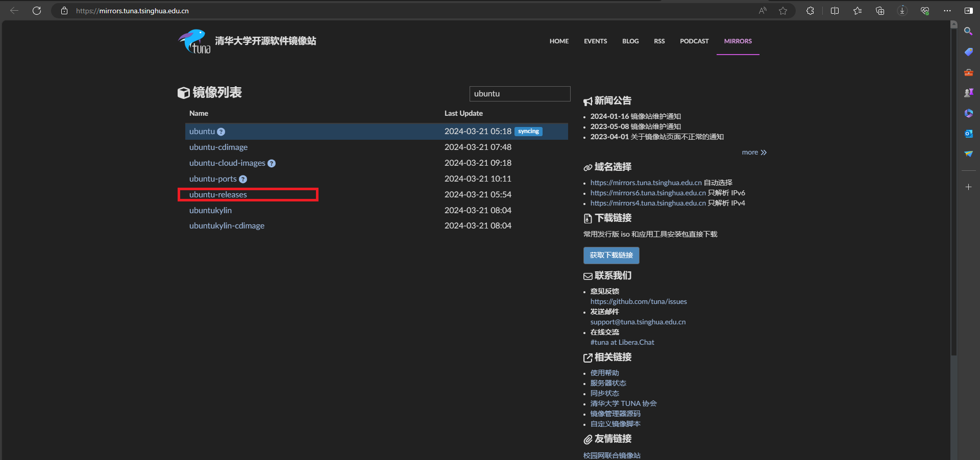Show help for ubuntu-cloud-images question icon
980x460 pixels.
click(272, 163)
